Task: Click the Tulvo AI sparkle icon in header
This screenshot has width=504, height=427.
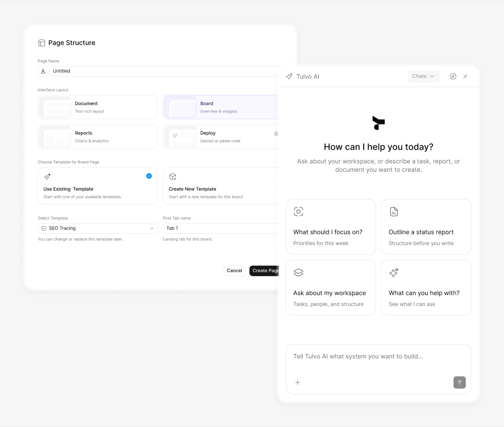Action: (289, 77)
